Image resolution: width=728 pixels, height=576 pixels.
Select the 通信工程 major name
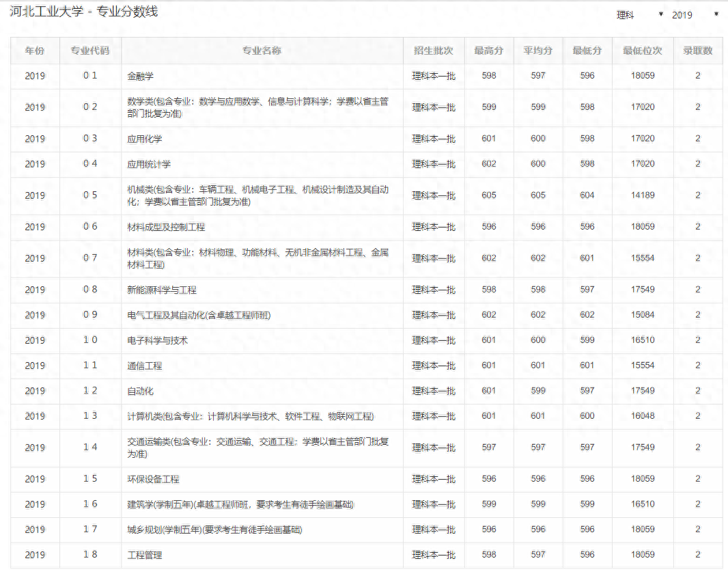[x=144, y=366]
